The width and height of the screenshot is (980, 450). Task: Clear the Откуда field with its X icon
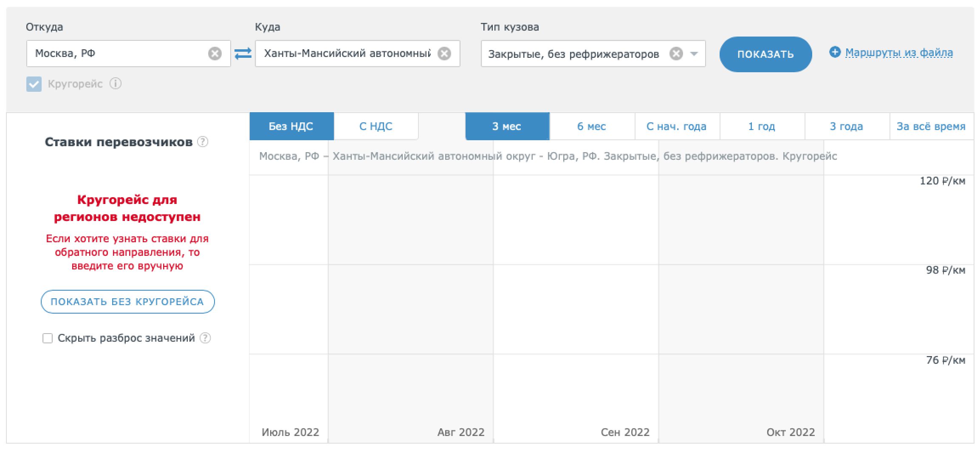pos(215,54)
